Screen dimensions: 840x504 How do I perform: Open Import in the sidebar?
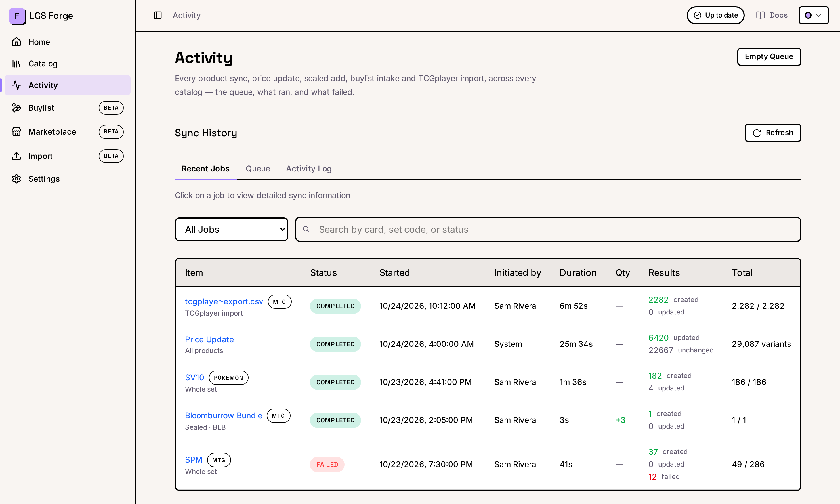[67, 156]
